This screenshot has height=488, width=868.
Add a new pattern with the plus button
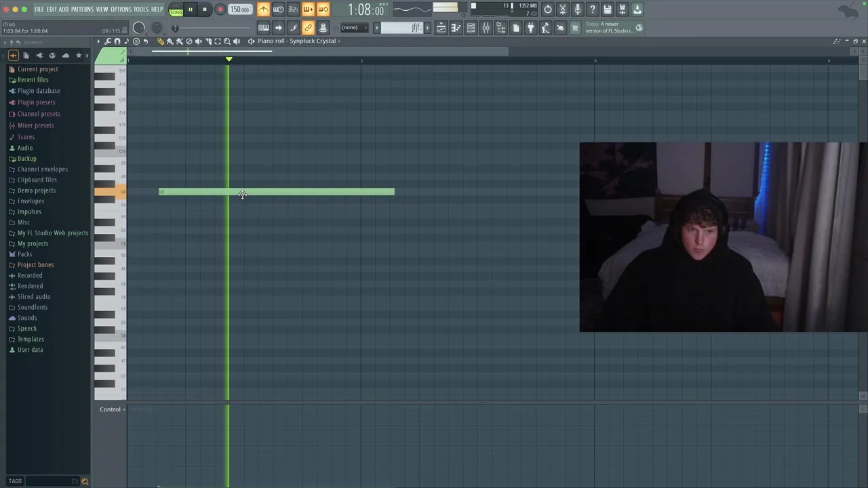427,28
